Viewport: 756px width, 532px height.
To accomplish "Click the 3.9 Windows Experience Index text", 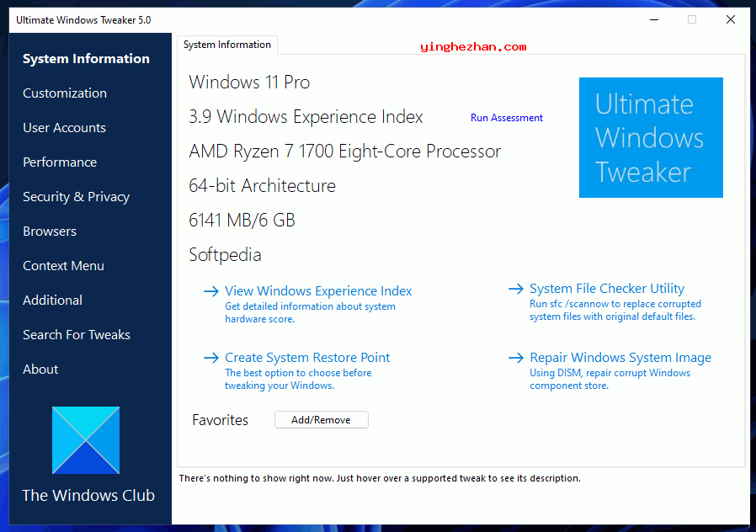I will (x=306, y=117).
